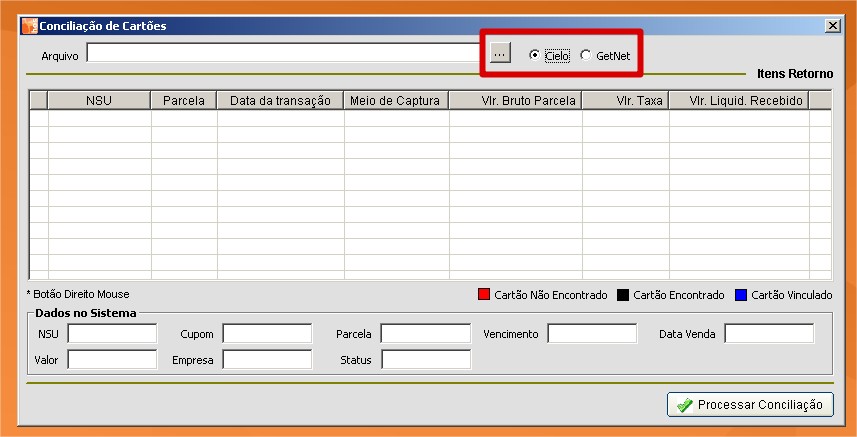The width and height of the screenshot is (857, 437).
Task: Click the window icon in title bar
Action: (x=29, y=26)
